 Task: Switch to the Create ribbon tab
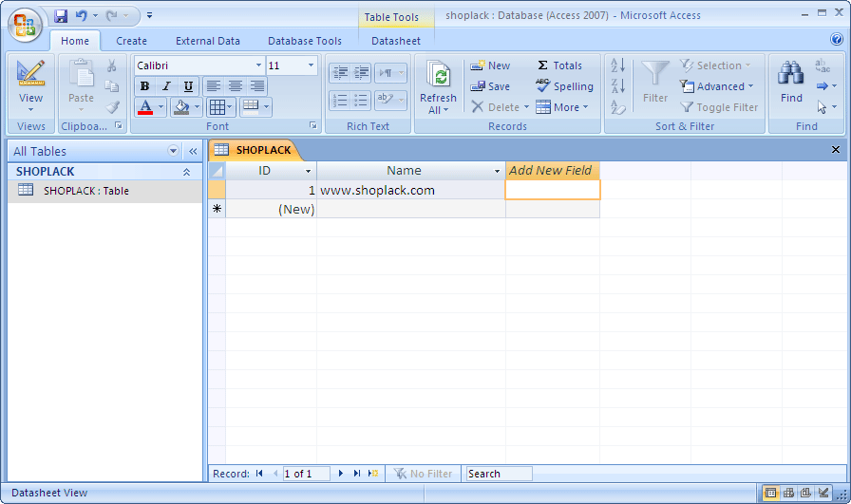[131, 41]
